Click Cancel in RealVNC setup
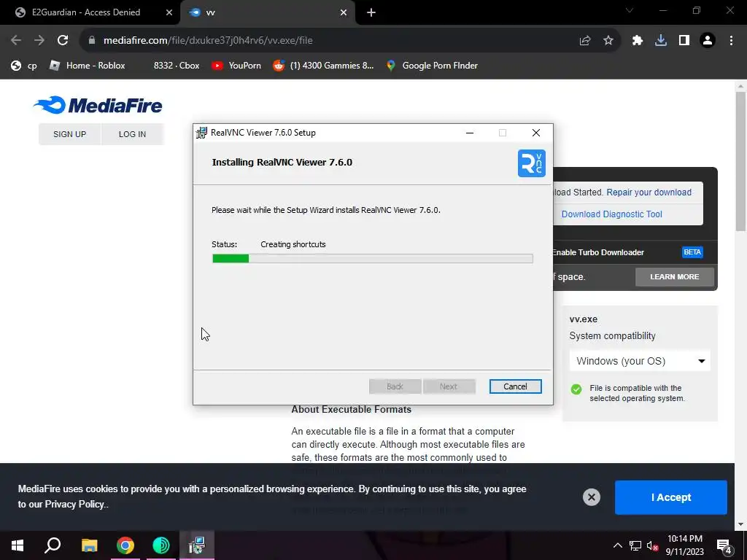Screen dimensions: 747x560 pyautogui.click(x=516, y=386)
